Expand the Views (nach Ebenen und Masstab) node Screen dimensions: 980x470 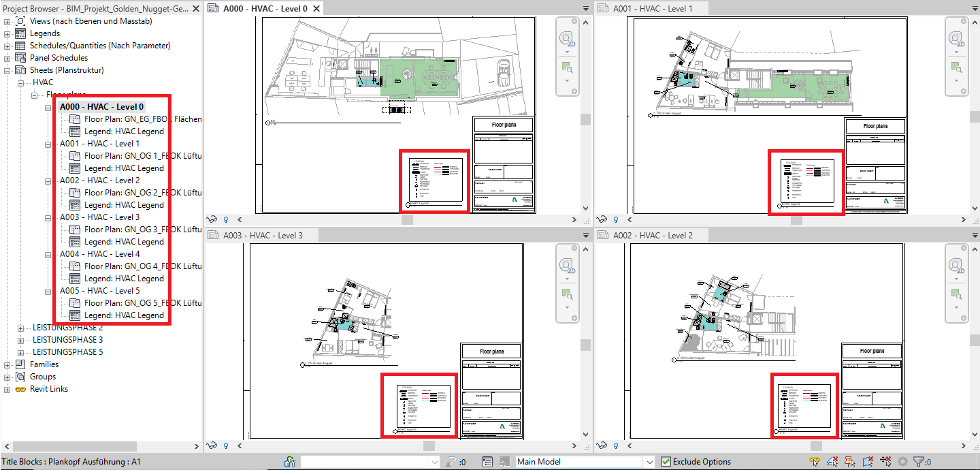pyautogui.click(x=7, y=21)
